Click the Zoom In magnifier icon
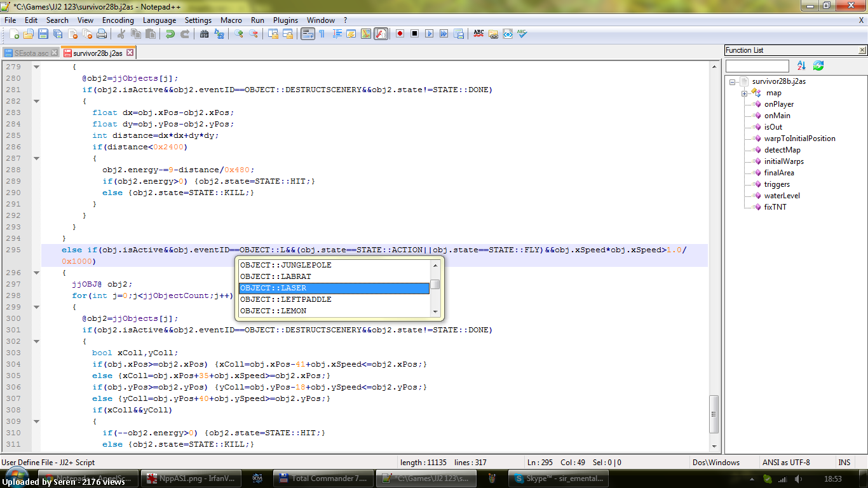This screenshot has width=868, height=488. click(x=239, y=34)
